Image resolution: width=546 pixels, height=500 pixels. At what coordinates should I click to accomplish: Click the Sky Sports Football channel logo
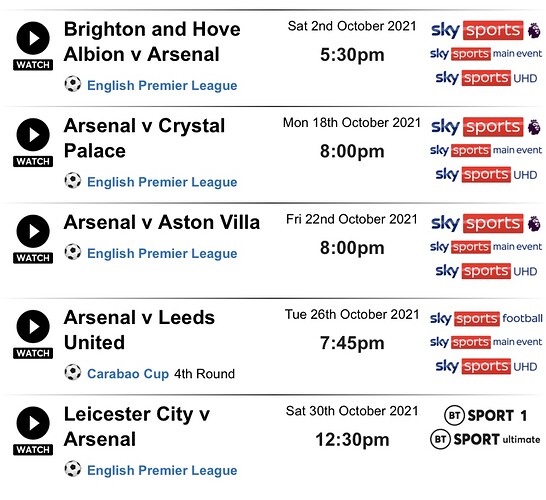click(486, 319)
